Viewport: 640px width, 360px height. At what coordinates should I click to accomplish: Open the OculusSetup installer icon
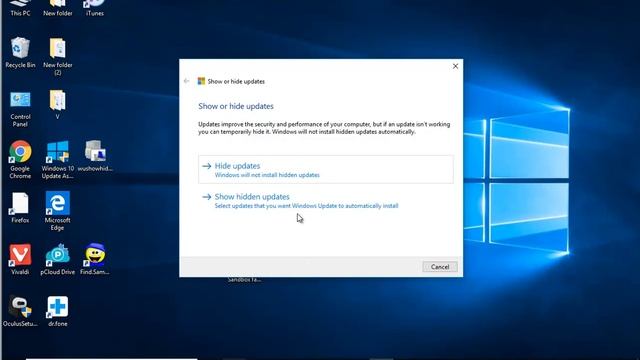point(20,311)
